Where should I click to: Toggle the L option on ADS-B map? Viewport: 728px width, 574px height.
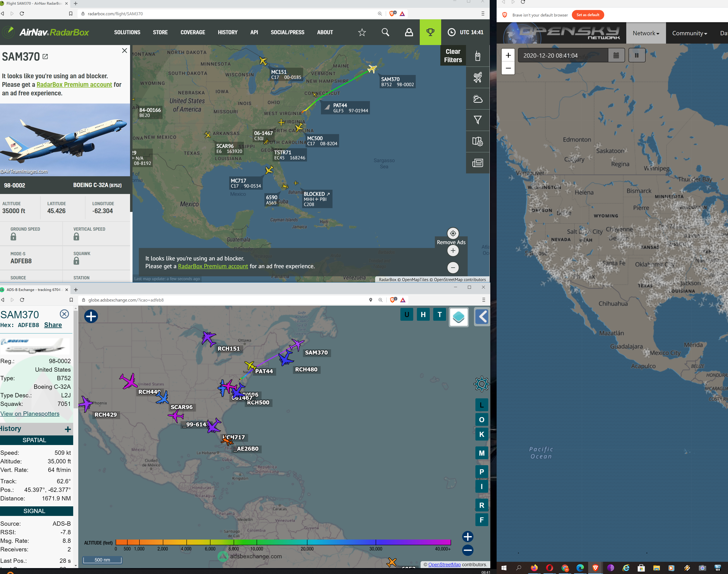tap(482, 405)
